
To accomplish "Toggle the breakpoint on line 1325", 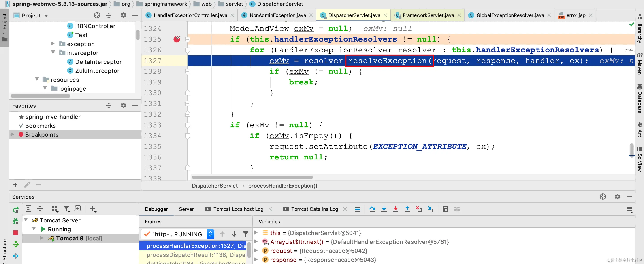I will [x=177, y=39].
